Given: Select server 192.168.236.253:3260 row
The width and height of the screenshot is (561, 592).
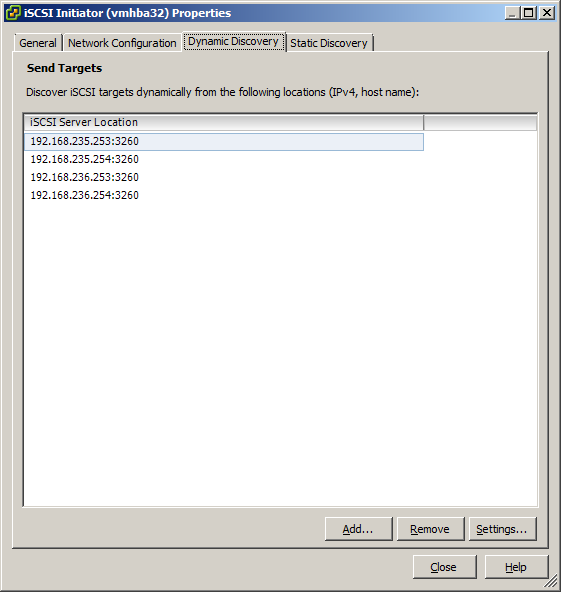Looking at the screenshot, I should (x=224, y=177).
